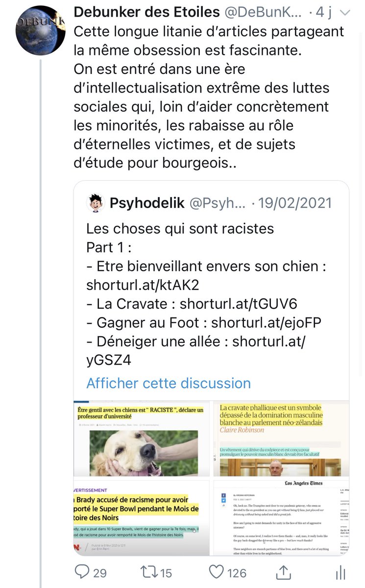Viewport: 365px width, 588px height.
Task: Open Psyhodelik's small cartoon avatar
Action: click(95, 202)
